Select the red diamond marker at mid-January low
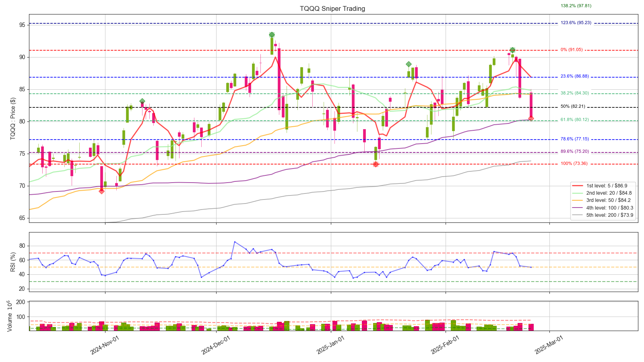 (376, 164)
